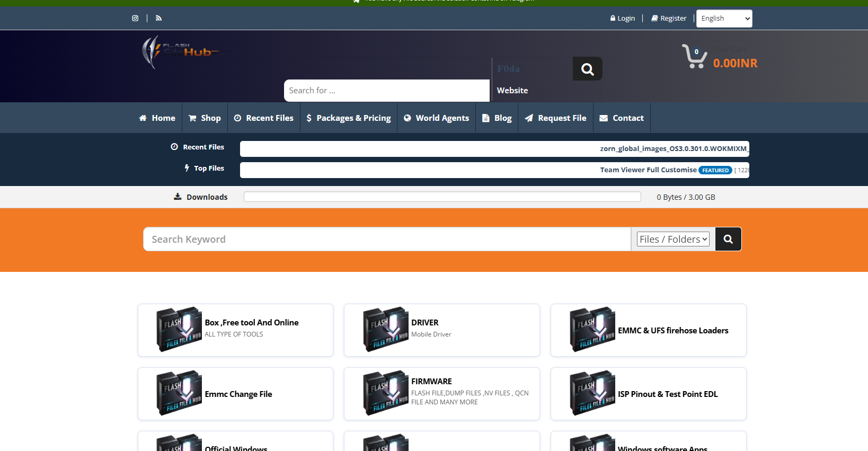Open World Agents menu item
This screenshot has height=451, width=868.
click(437, 118)
